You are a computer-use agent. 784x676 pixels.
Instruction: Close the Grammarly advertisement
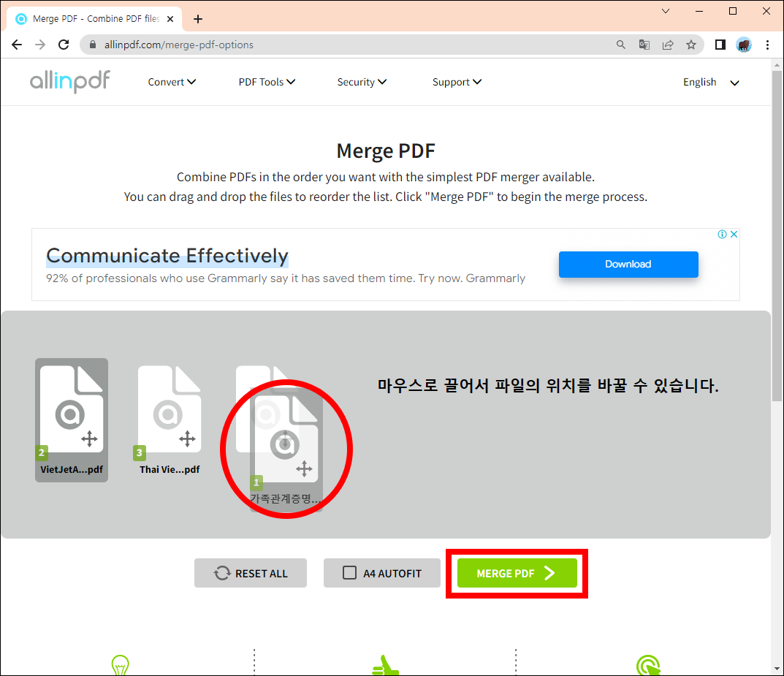click(734, 234)
